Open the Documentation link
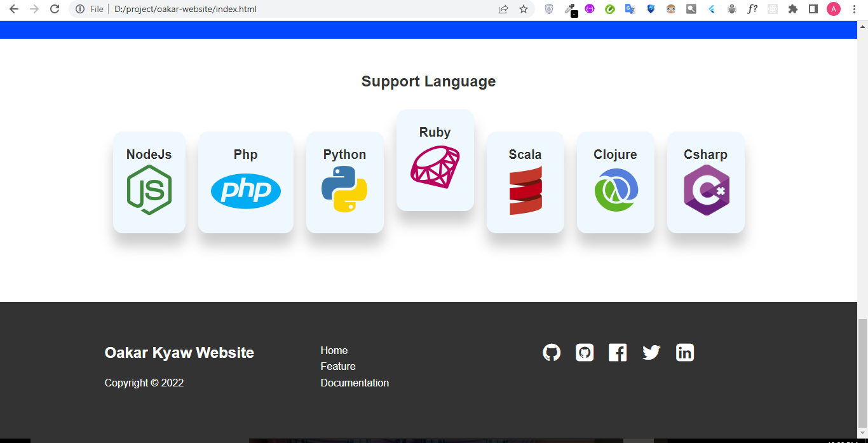The height and width of the screenshot is (443, 868). point(355,383)
